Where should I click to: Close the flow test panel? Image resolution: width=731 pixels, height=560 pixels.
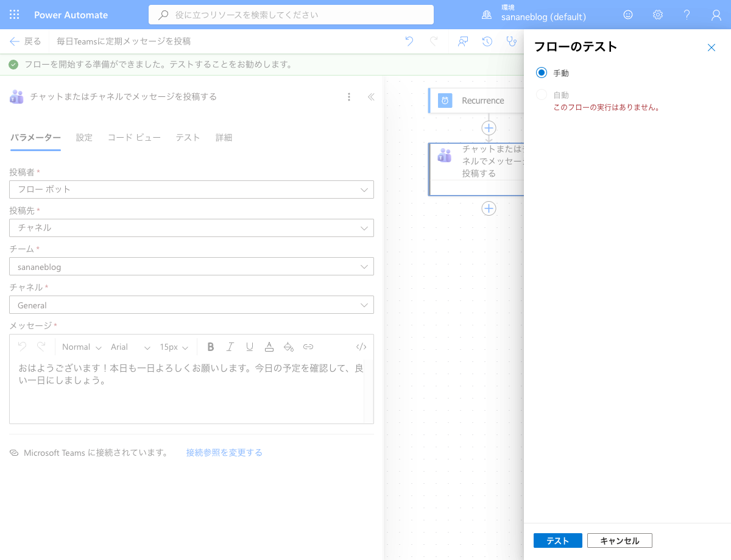click(x=712, y=48)
